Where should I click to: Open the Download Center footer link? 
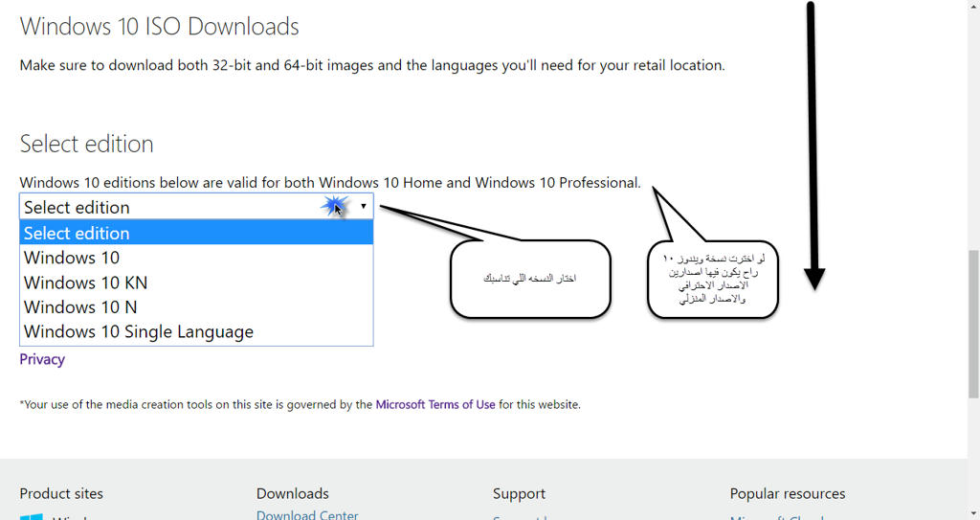[x=307, y=515]
